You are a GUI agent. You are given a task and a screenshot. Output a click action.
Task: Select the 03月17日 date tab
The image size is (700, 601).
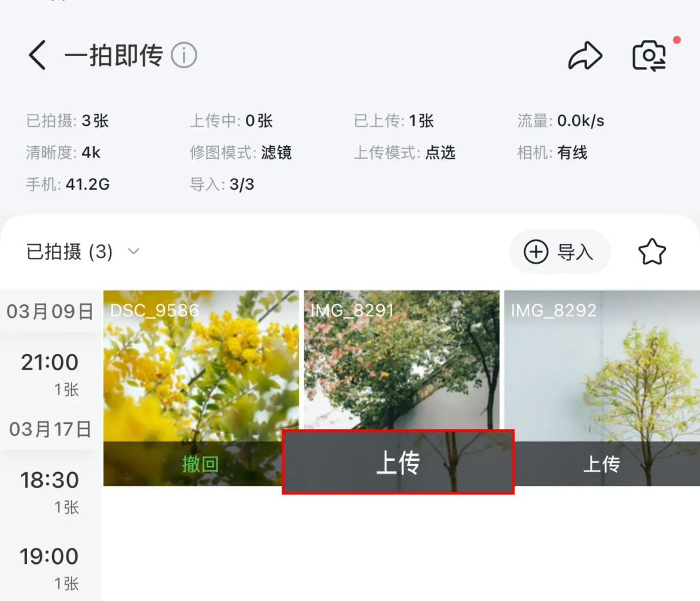point(50,429)
